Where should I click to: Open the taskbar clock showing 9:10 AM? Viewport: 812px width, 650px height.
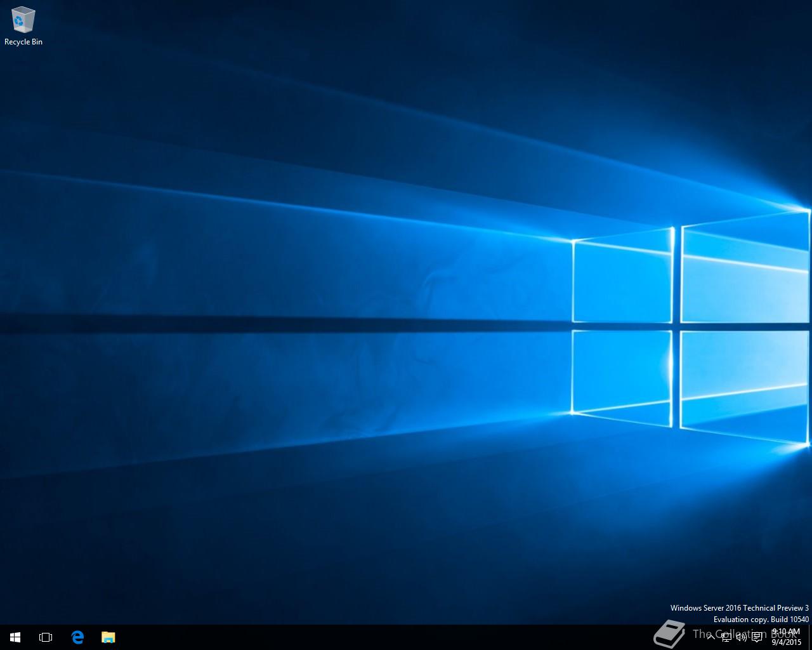[786, 637]
